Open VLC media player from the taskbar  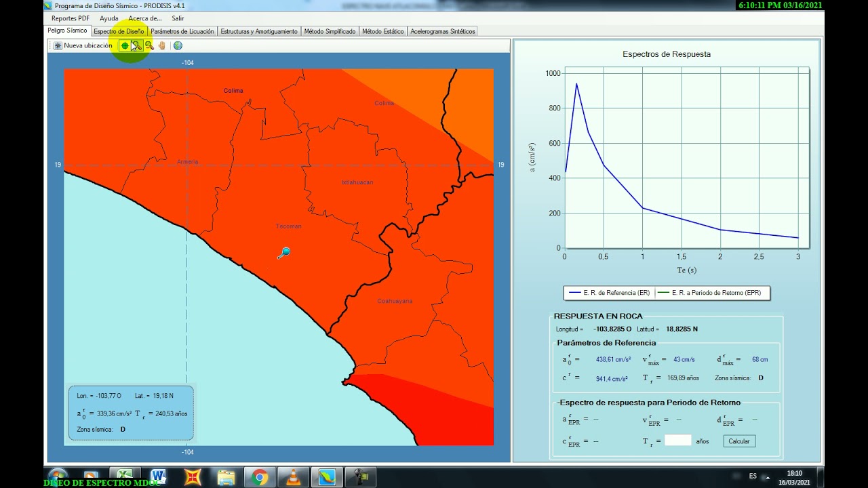[294, 478]
